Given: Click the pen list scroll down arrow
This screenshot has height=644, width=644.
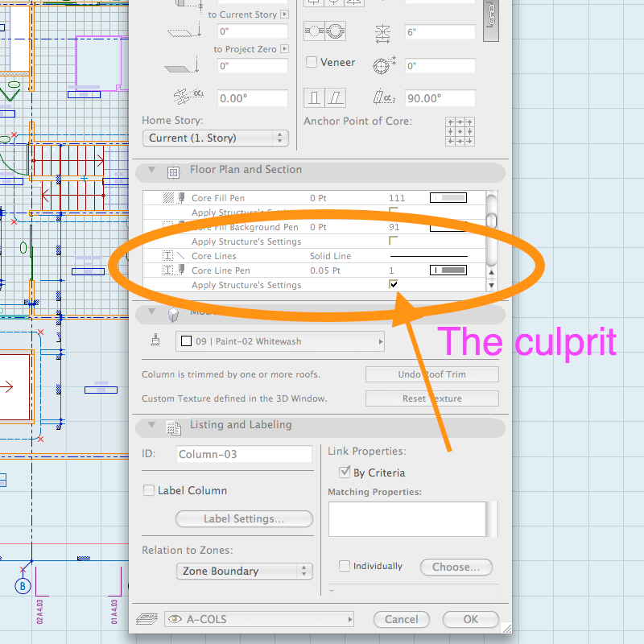Looking at the screenshot, I should (x=491, y=285).
